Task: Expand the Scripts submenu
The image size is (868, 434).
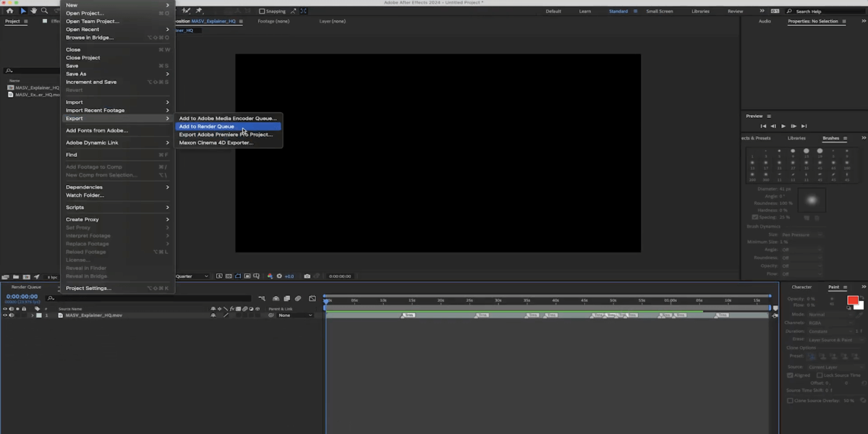Action: (117, 208)
